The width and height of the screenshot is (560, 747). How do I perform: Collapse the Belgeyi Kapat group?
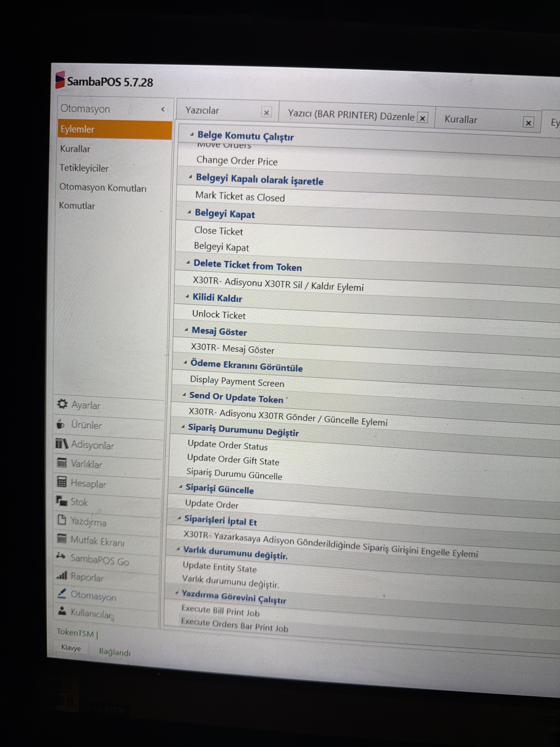[x=189, y=212]
